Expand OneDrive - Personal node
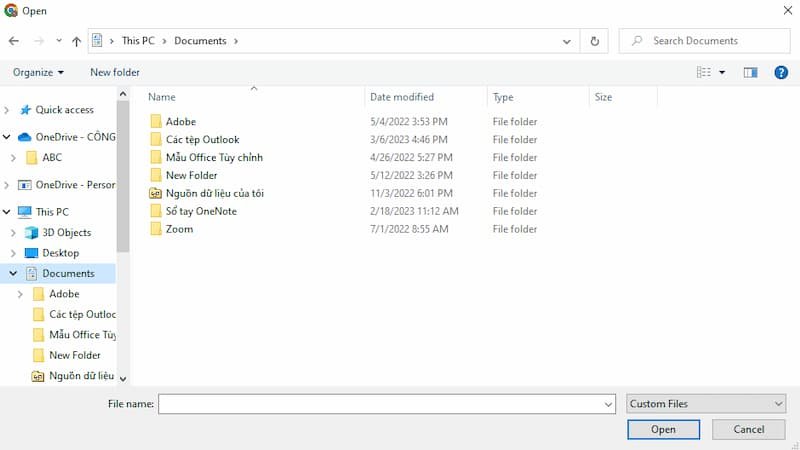 pos(7,185)
